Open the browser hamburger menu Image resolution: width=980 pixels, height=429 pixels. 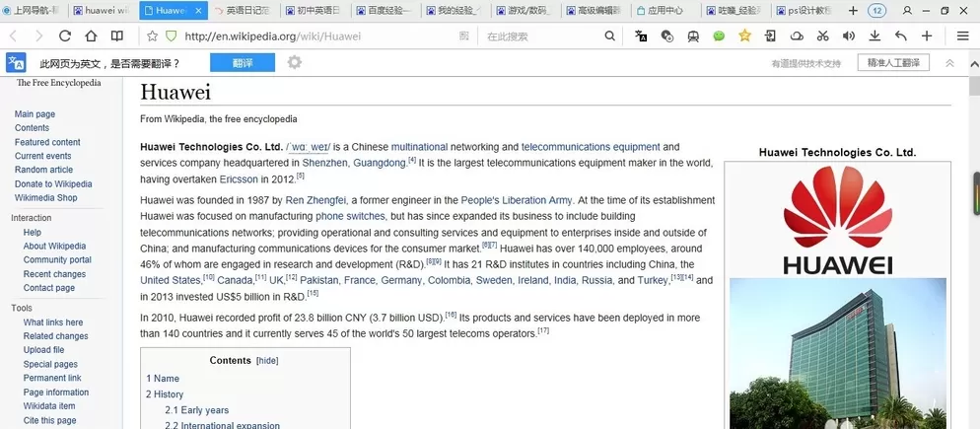[x=962, y=36]
